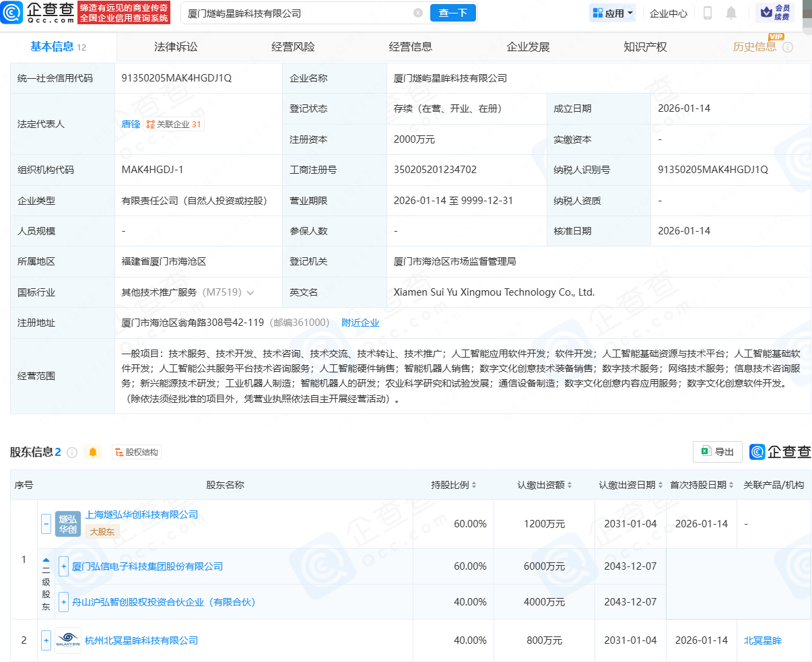
Task: Open the mobile phone app icon
Action: 708,13
